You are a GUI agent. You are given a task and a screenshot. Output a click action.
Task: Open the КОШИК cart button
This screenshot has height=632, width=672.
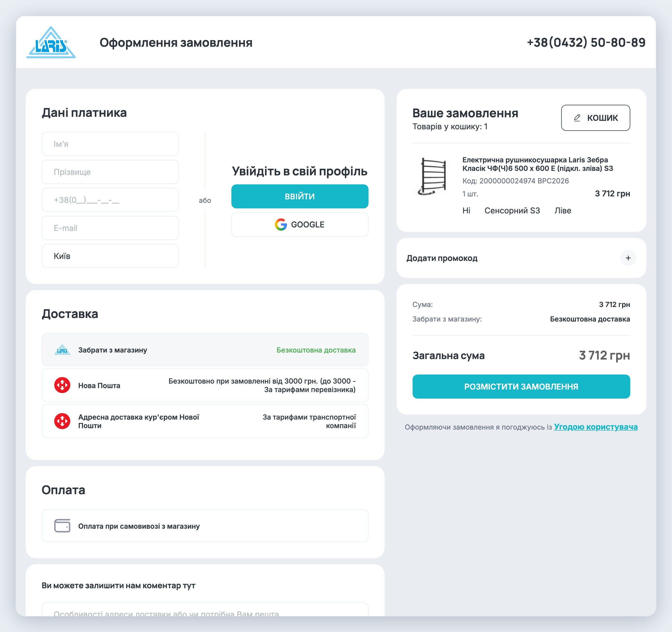point(596,118)
